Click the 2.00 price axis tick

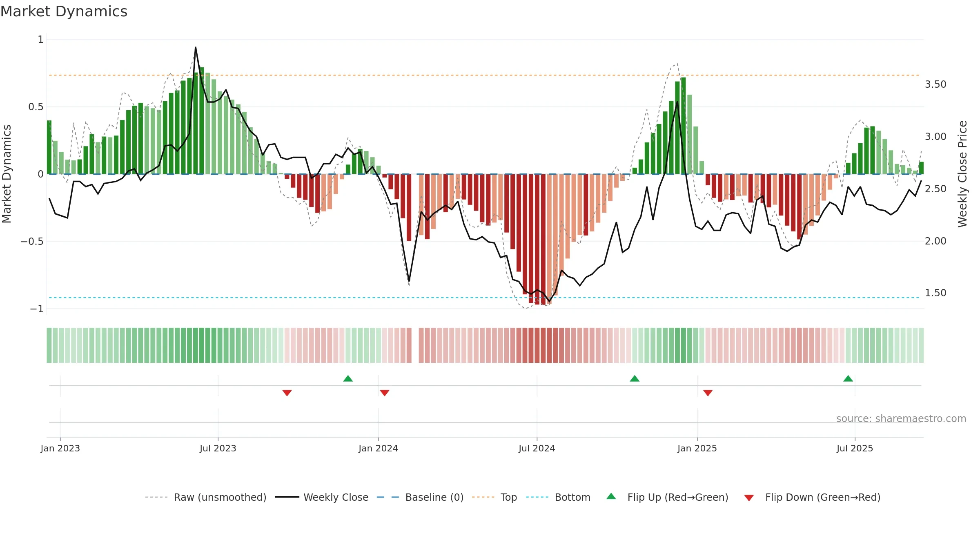click(935, 241)
